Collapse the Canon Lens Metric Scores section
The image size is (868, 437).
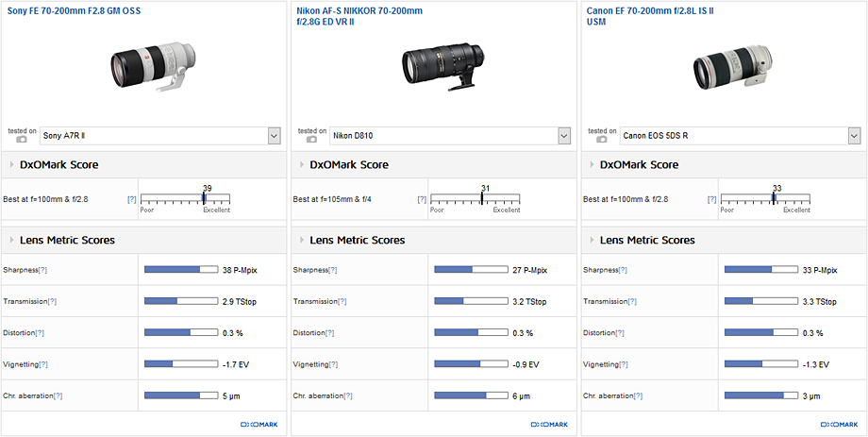(592, 241)
